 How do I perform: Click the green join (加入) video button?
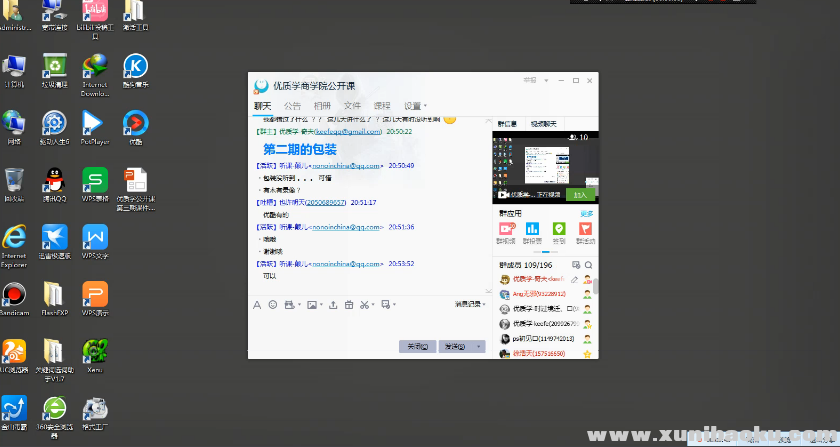click(579, 195)
